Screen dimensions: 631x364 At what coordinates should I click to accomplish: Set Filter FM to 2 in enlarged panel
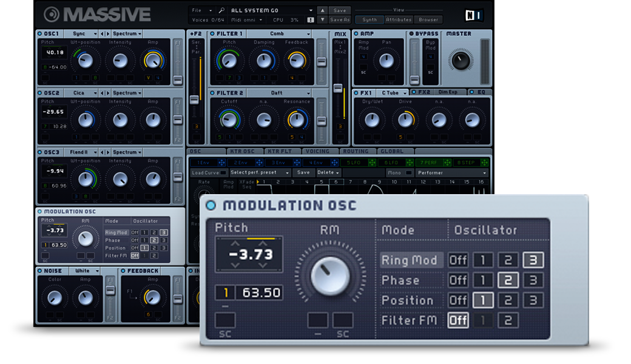pos(508,320)
